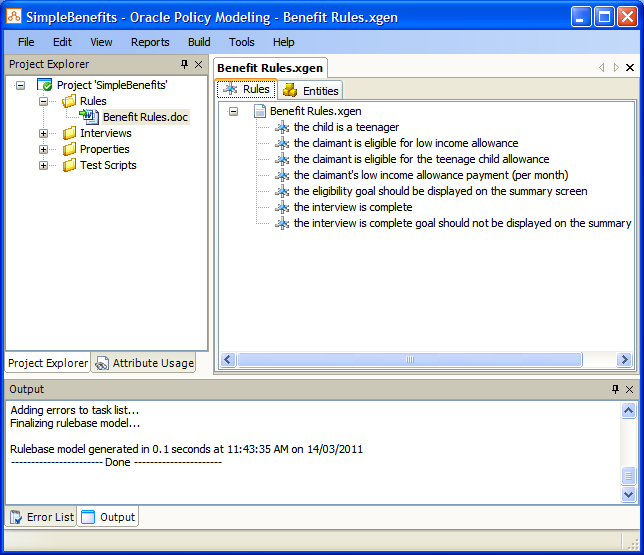Collapse the Project 'SimpleBenefits' tree node
The width and height of the screenshot is (644, 555).
20,85
